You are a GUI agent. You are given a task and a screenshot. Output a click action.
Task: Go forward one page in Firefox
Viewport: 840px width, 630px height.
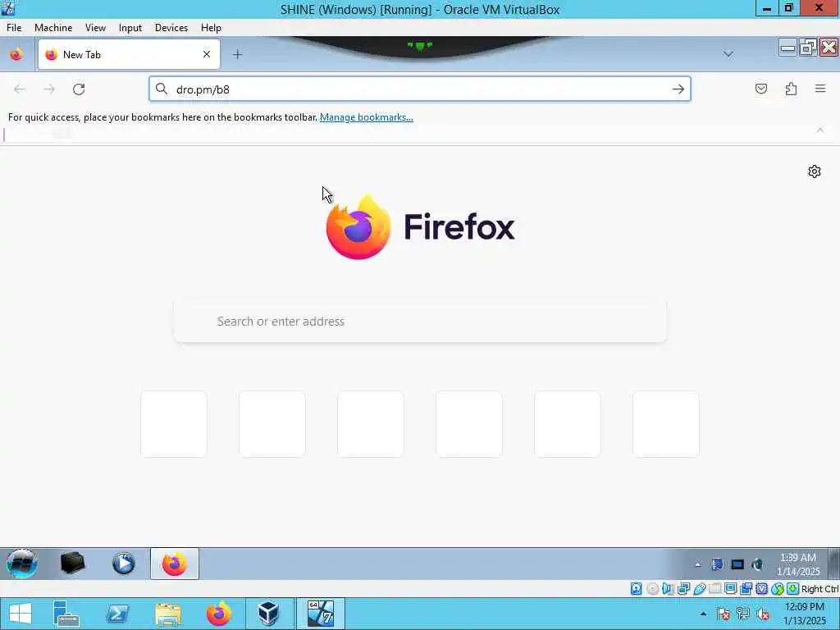(x=49, y=89)
